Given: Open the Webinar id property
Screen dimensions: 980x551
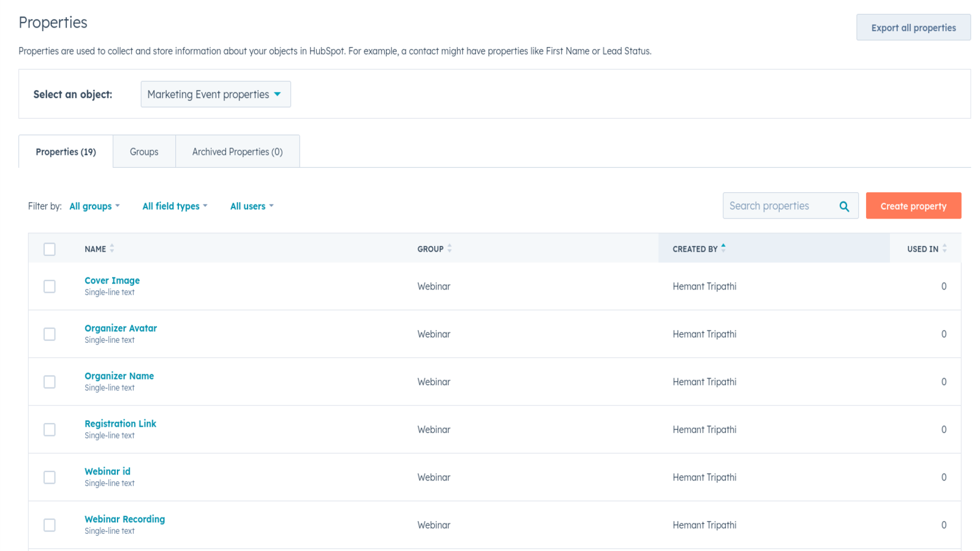Looking at the screenshot, I should point(107,471).
